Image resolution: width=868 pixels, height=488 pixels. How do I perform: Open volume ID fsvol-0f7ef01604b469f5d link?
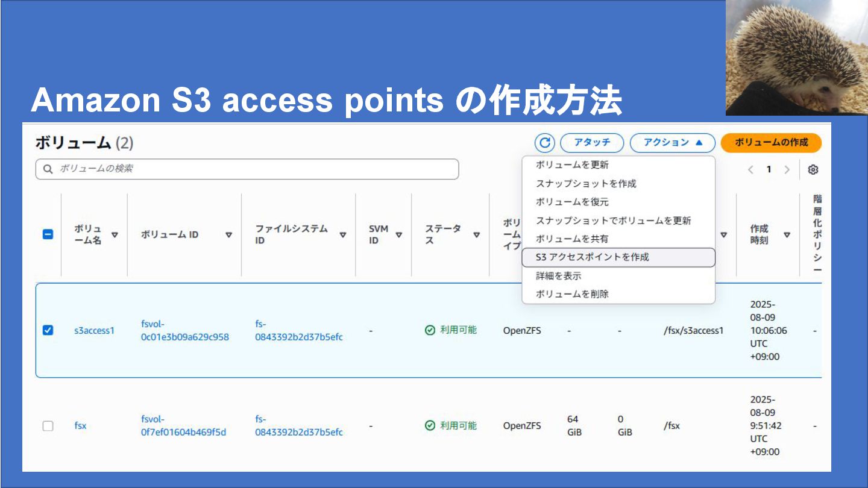[x=183, y=425]
